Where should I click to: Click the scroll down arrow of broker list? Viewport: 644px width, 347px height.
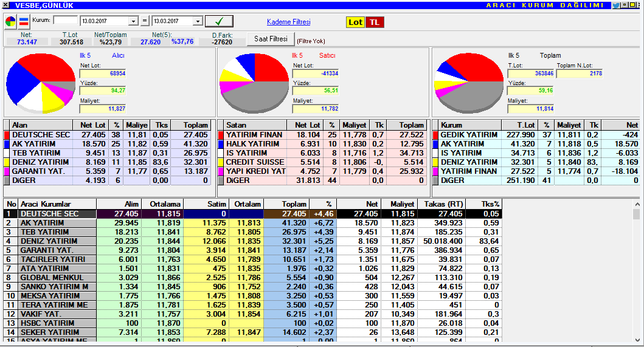[637, 340]
